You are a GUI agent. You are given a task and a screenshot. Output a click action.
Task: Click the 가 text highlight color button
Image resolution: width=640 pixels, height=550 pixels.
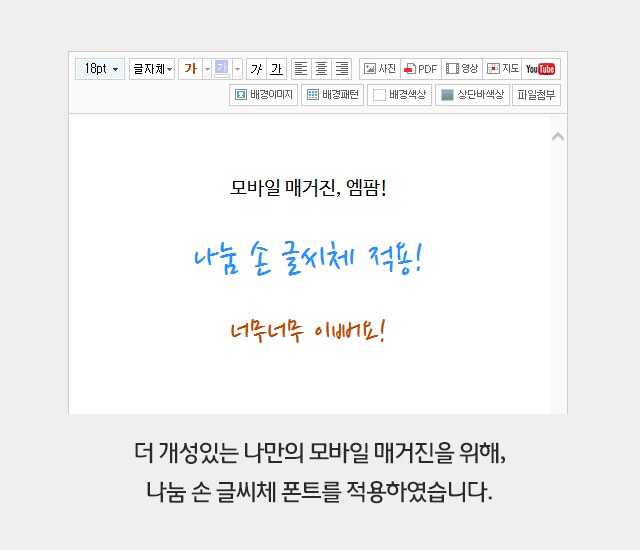(222, 69)
